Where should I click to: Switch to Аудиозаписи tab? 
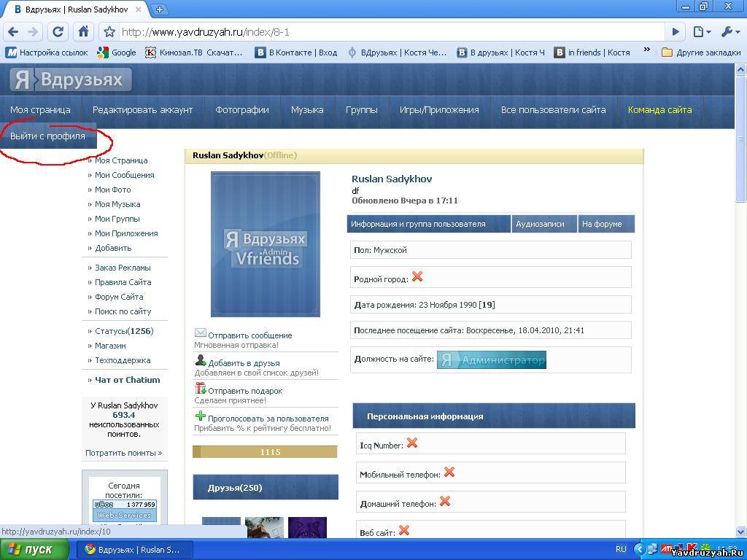[540, 224]
